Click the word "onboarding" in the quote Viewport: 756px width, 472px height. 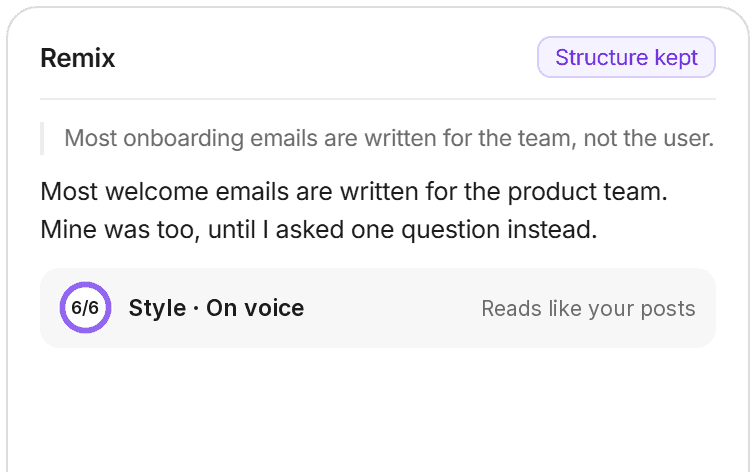(x=184, y=139)
